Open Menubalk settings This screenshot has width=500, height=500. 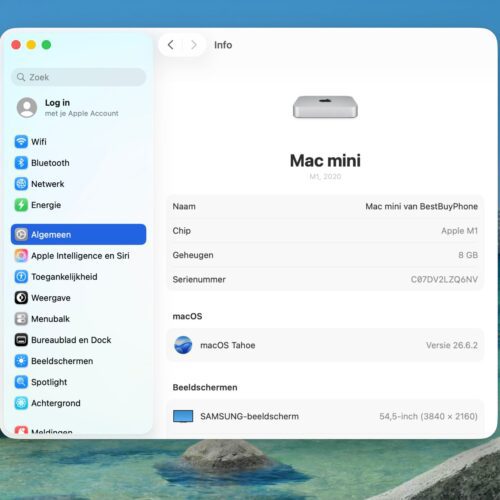tap(78, 319)
